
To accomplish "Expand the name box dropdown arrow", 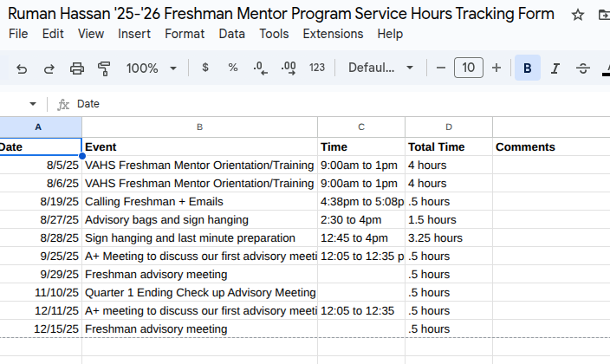I will pyautogui.click(x=33, y=104).
